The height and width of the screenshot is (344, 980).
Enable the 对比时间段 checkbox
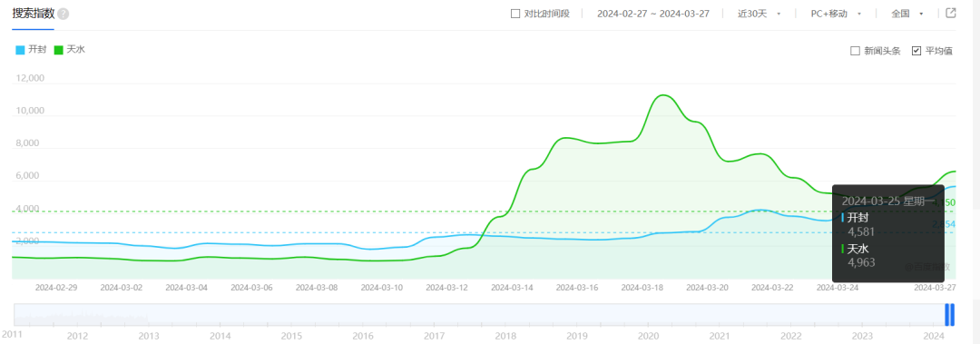[515, 14]
